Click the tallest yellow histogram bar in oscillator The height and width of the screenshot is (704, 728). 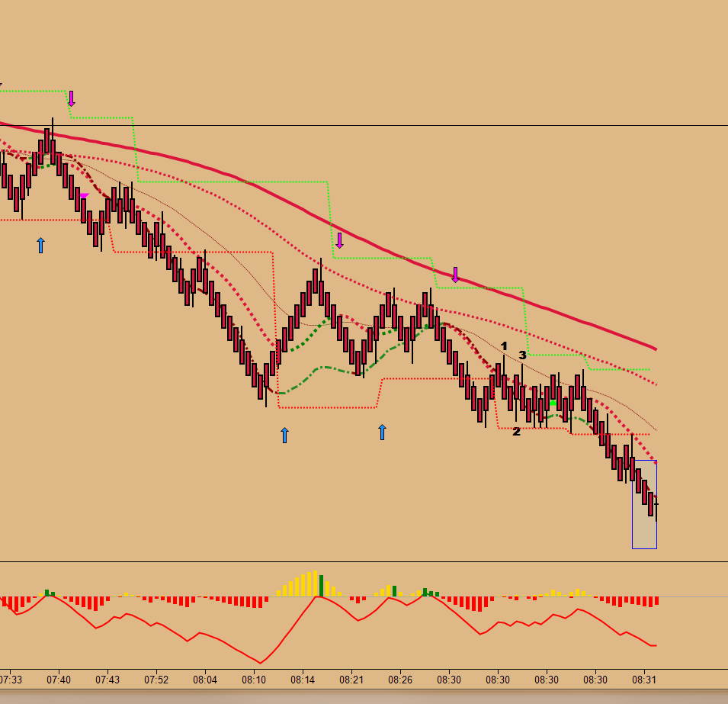coord(316,583)
